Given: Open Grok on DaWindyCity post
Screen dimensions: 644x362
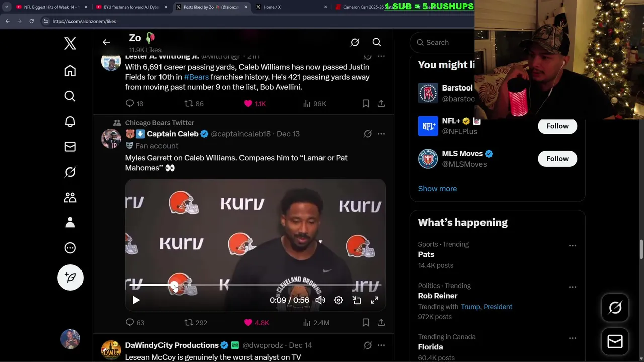Looking at the screenshot, I should click(x=368, y=345).
